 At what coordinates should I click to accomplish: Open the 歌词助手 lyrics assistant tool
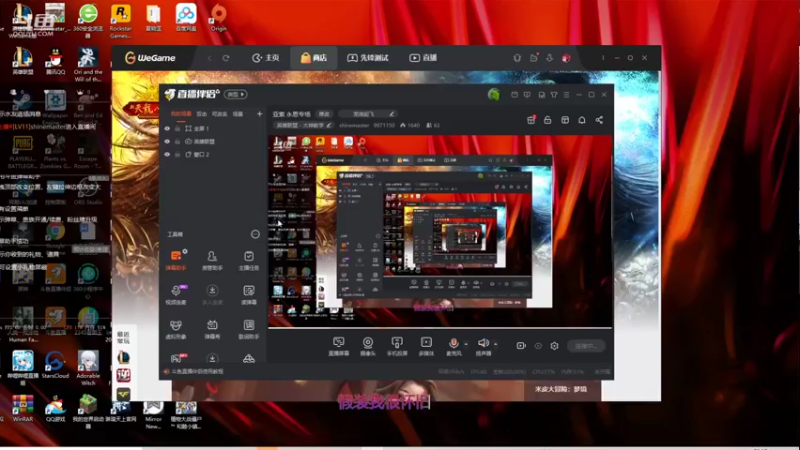248,329
